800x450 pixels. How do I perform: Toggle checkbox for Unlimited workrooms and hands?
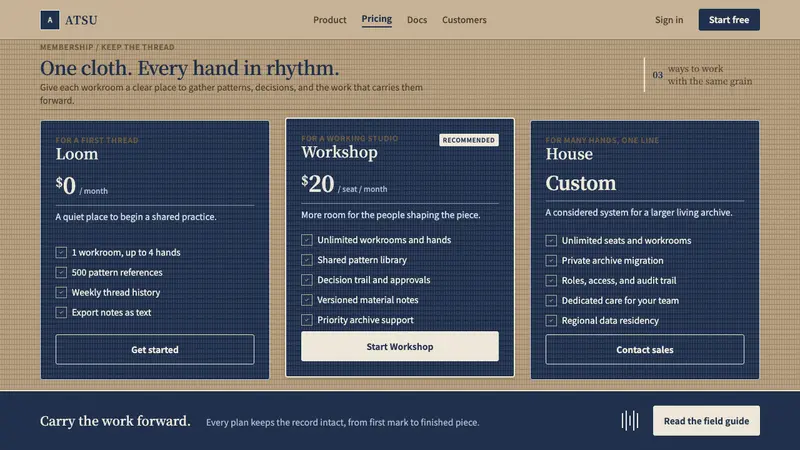307,240
